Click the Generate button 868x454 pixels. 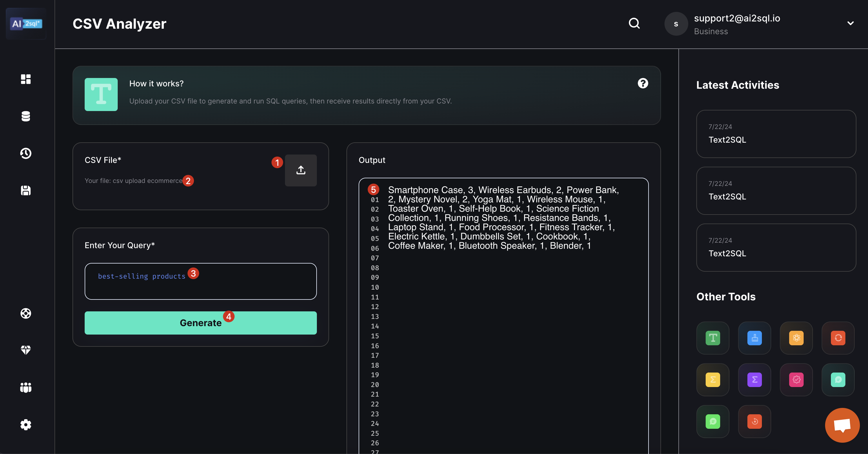click(x=201, y=323)
